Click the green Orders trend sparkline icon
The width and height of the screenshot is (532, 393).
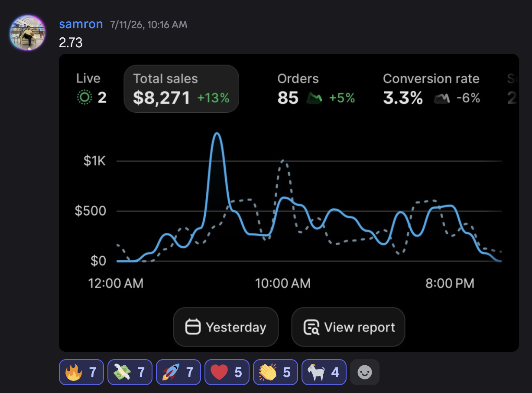pyautogui.click(x=315, y=98)
